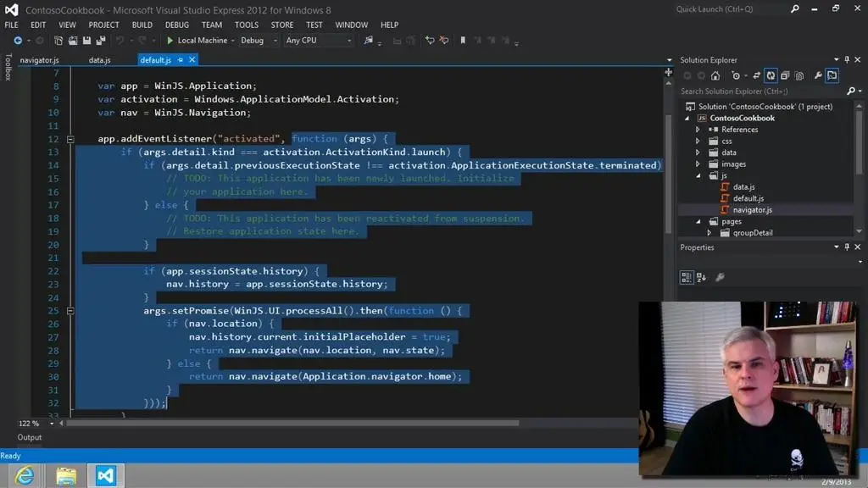The image size is (868, 488).
Task: Click the Save toolbar icon
Action: click(x=87, y=41)
